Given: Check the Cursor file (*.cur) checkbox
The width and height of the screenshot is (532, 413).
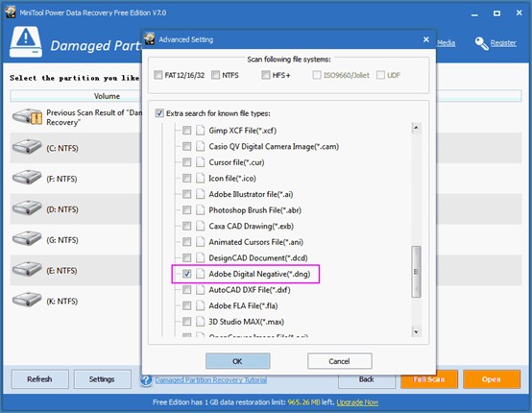Looking at the screenshot, I should tap(186, 162).
